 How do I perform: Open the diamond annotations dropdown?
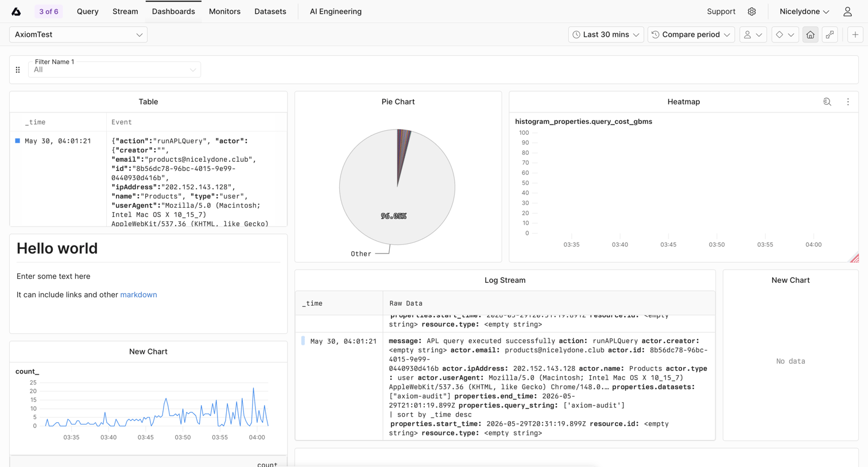point(785,34)
